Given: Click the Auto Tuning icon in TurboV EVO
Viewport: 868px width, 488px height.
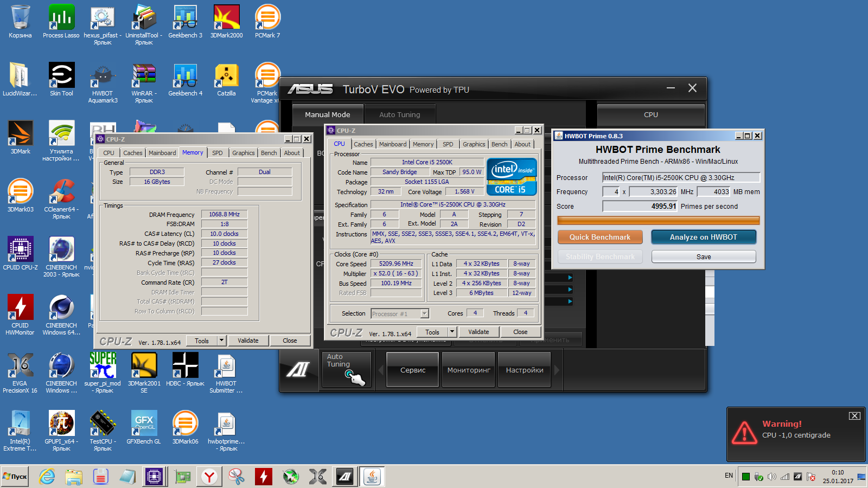Looking at the screenshot, I should (x=347, y=369).
